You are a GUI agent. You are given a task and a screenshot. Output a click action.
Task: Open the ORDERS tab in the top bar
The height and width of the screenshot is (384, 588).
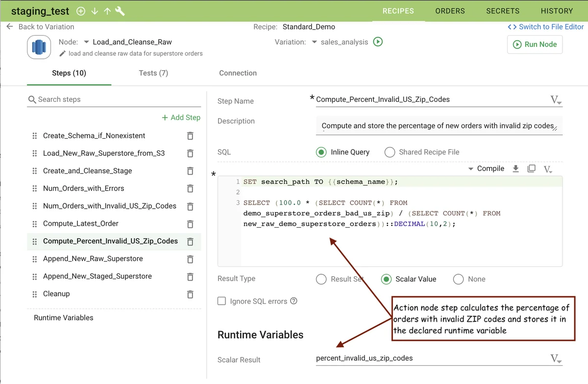[x=450, y=11]
